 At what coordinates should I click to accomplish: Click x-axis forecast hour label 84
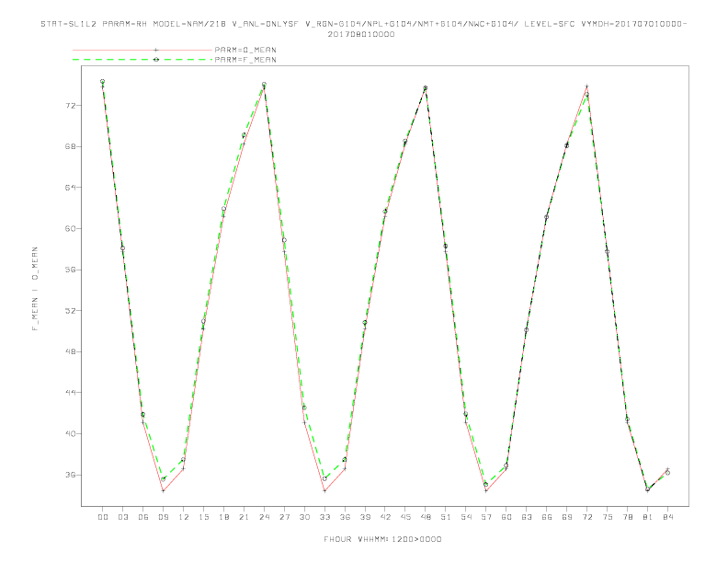tap(667, 517)
